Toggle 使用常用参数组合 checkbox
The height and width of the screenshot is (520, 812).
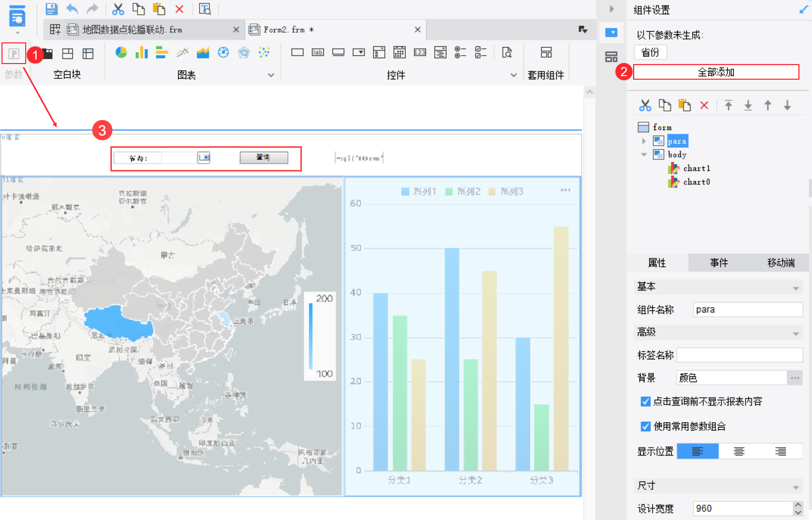(x=645, y=427)
